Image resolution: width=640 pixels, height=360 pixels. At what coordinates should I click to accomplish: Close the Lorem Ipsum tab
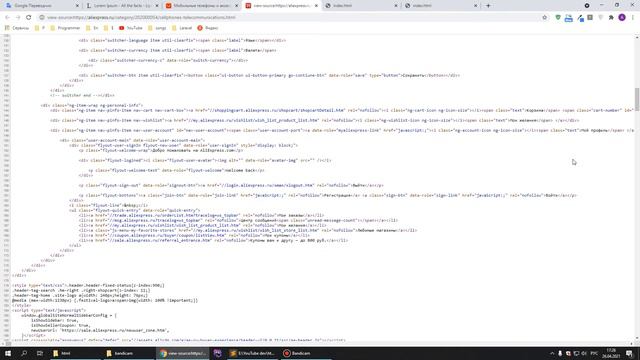click(157, 6)
